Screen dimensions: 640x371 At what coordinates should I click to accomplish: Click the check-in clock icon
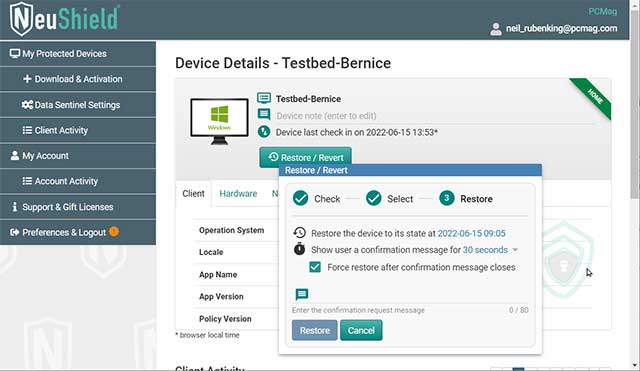point(264,132)
